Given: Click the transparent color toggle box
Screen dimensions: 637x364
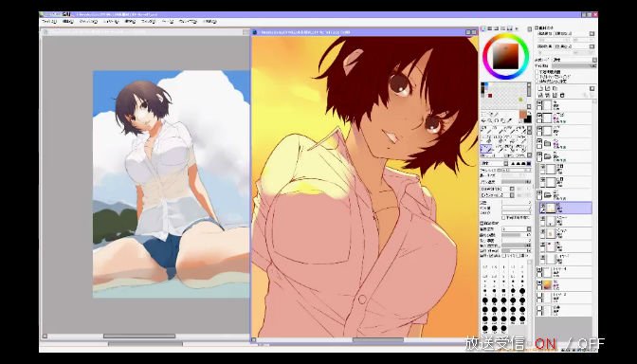Looking at the screenshot, I should [521, 120].
